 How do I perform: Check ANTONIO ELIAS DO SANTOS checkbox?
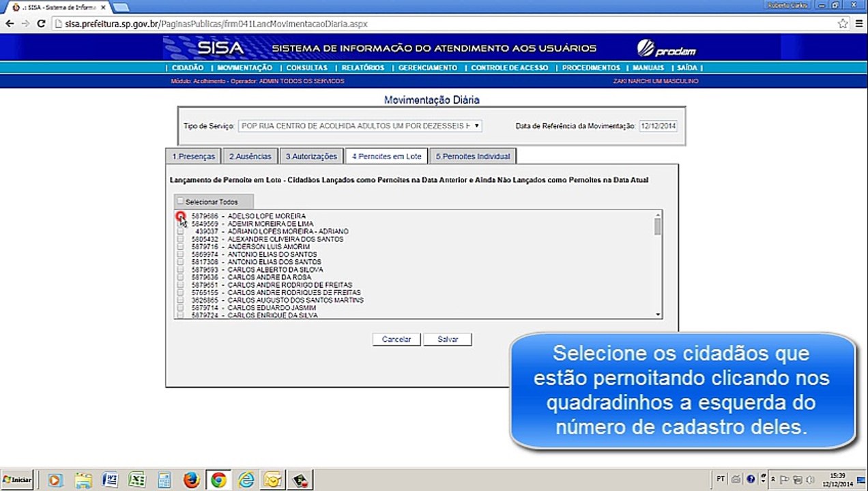click(180, 254)
